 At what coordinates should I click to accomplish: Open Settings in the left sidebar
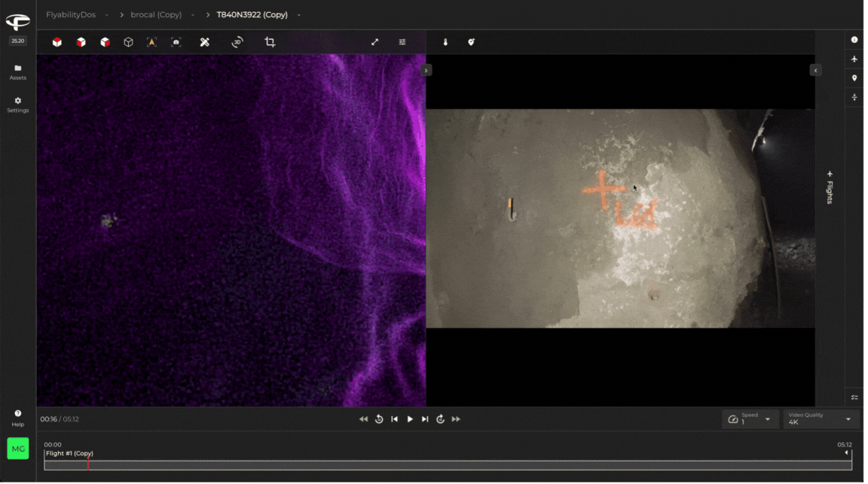(x=18, y=104)
